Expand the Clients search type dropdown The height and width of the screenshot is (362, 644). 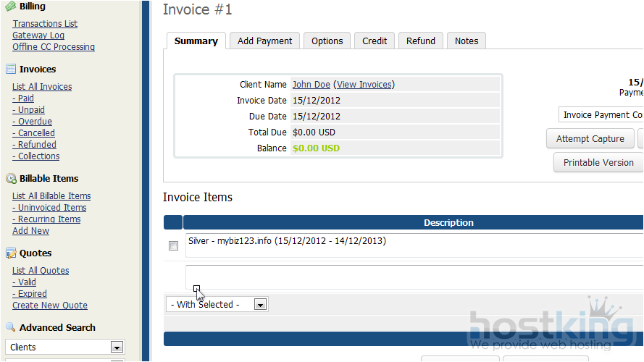click(64, 348)
